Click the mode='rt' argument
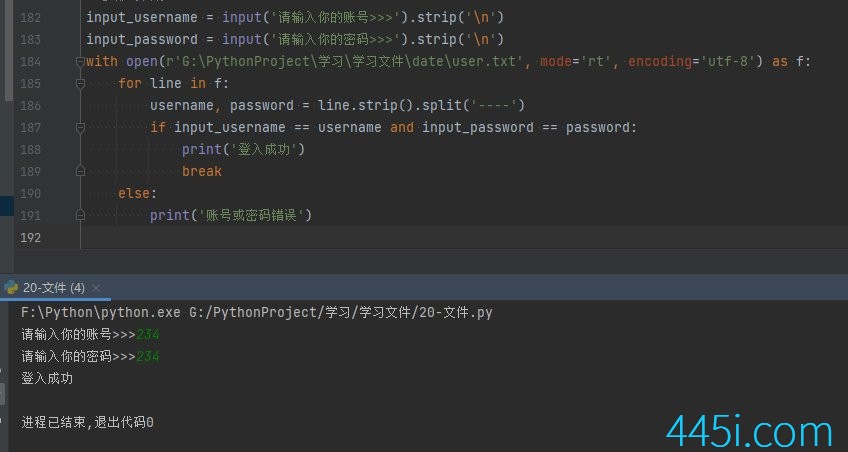 coord(576,62)
